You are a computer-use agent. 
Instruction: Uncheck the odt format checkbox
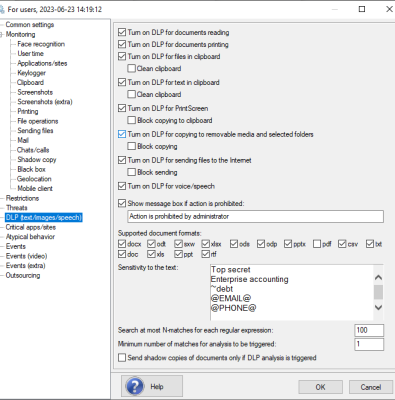click(x=151, y=244)
